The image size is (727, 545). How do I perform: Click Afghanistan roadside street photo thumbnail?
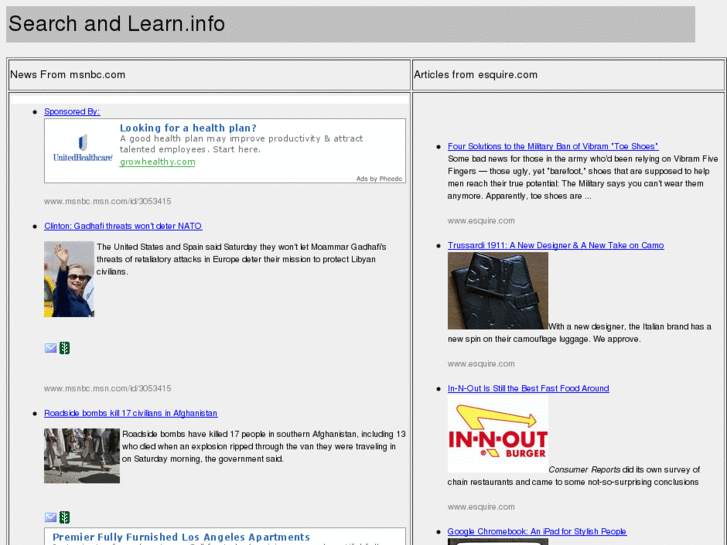pyautogui.click(x=82, y=455)
